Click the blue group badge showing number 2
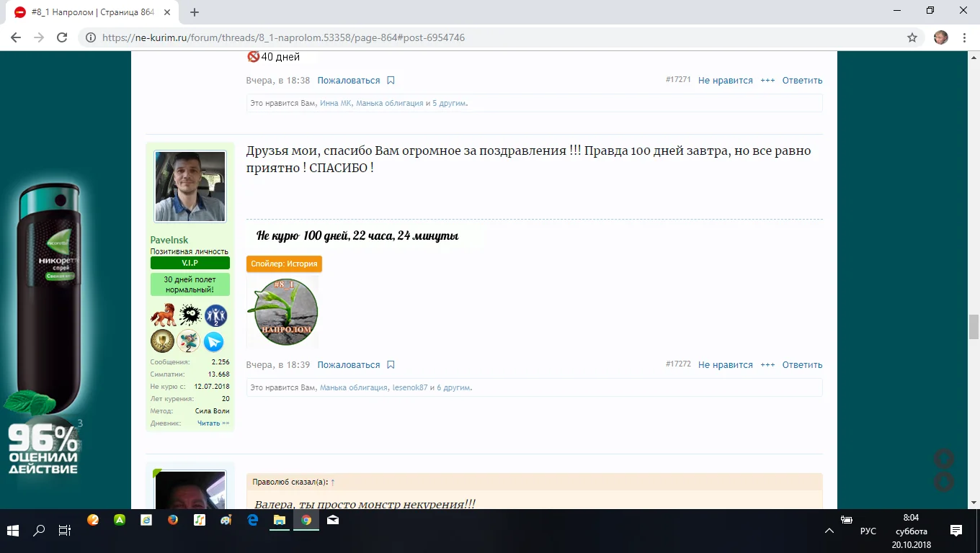The height and width of the screenshot is (553, 980). (x=215, y=315)
